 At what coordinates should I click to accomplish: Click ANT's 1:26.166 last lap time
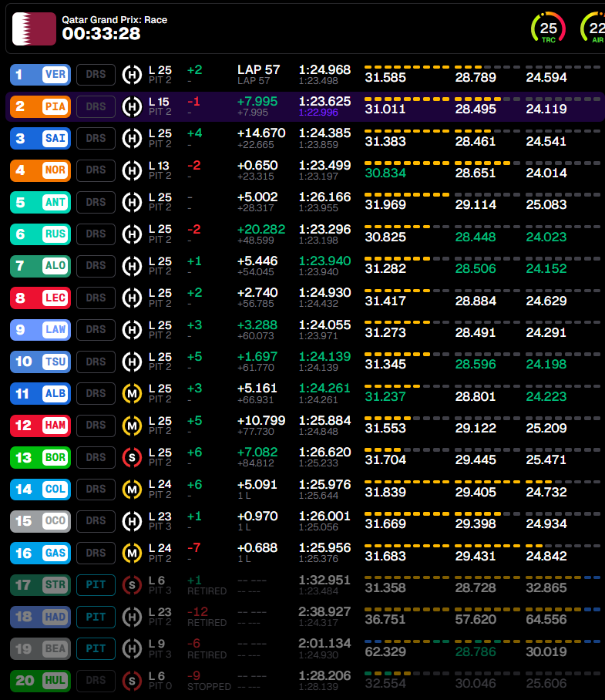click(x=324, y=197)
